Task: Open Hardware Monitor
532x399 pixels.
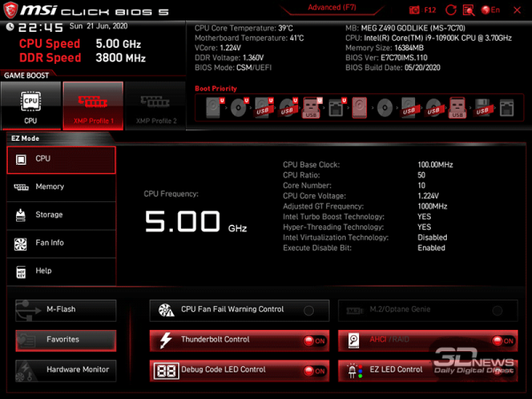Action: 65,369
